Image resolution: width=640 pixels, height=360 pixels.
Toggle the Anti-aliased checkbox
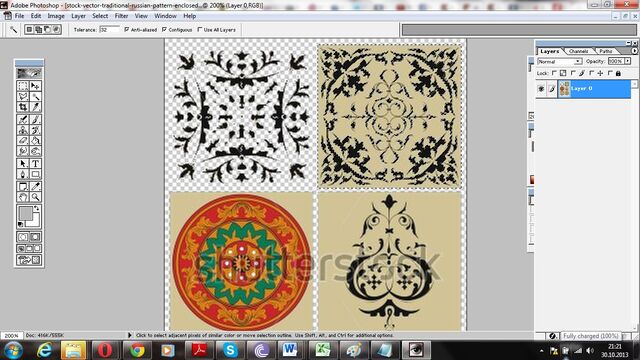[x=127, y=29]
